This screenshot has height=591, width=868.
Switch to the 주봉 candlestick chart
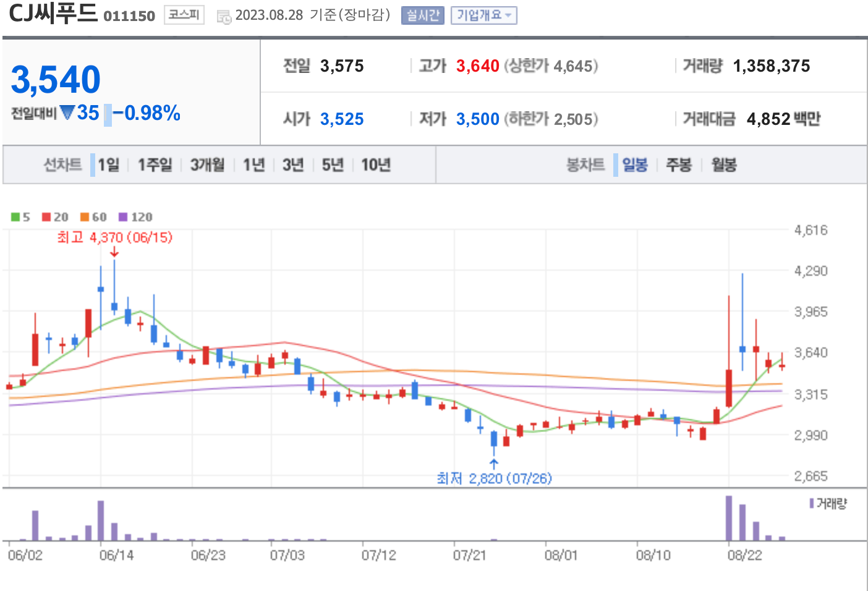point(679,164)
